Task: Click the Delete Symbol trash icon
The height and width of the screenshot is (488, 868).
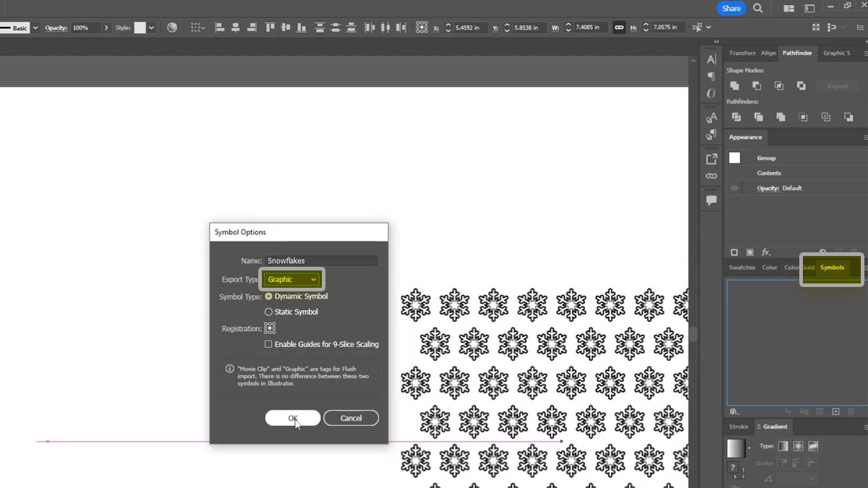Action: (x=851, y=412)
